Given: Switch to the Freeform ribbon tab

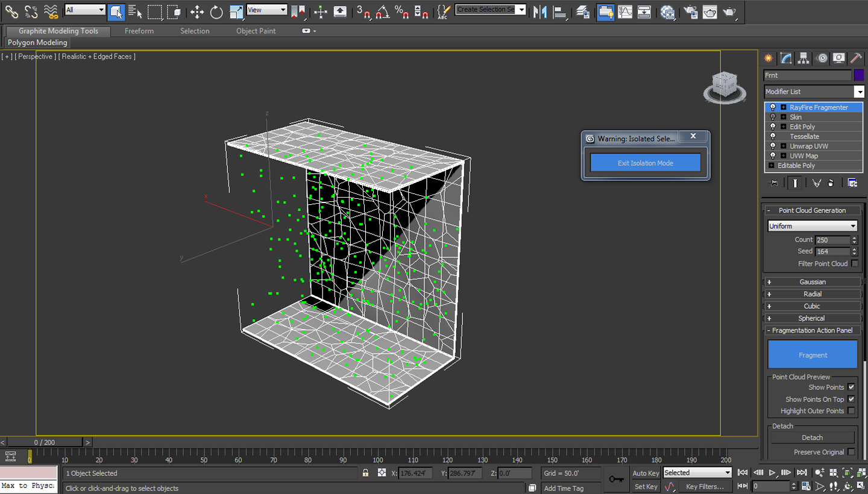Looking at the screenshot, I should pyautogui.click(x=139, y=31).
